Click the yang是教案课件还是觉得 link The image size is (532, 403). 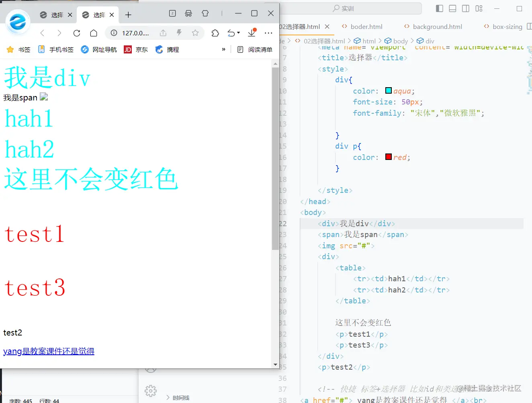[49, 351]
